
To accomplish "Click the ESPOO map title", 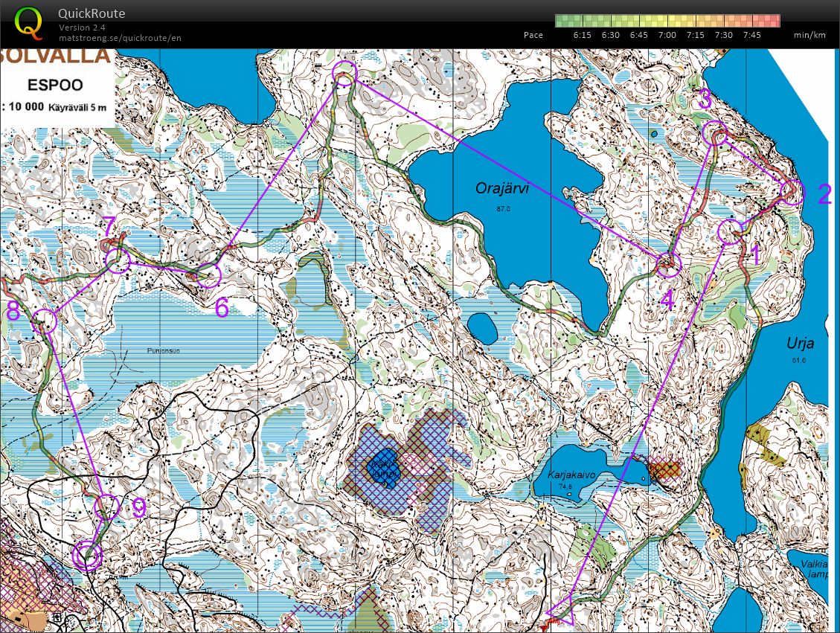I will coord(55,85).
